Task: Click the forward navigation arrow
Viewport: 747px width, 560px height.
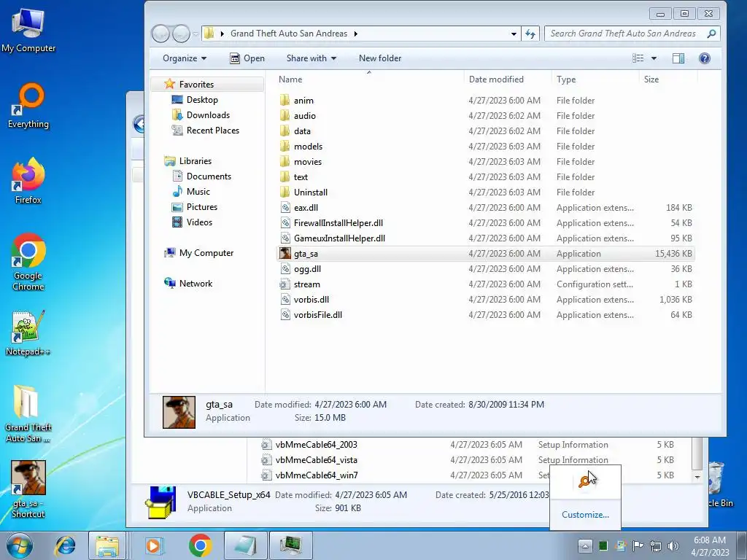Action: coord(181,34)
